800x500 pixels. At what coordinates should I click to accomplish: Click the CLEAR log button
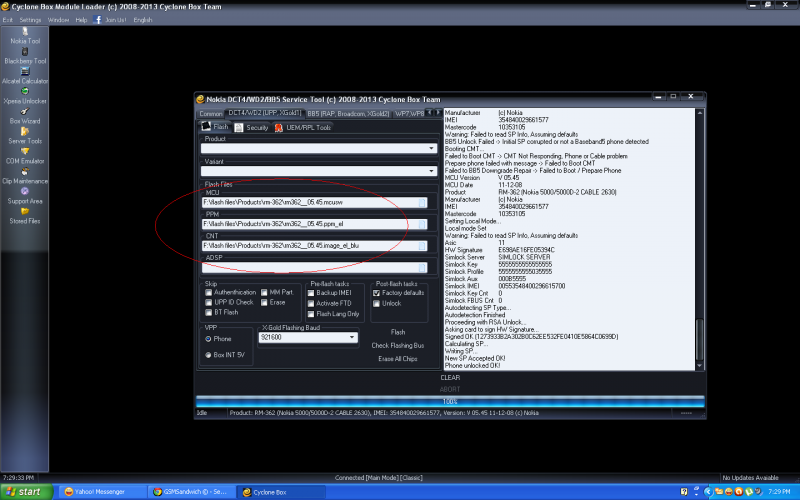[x=450, y=378]
